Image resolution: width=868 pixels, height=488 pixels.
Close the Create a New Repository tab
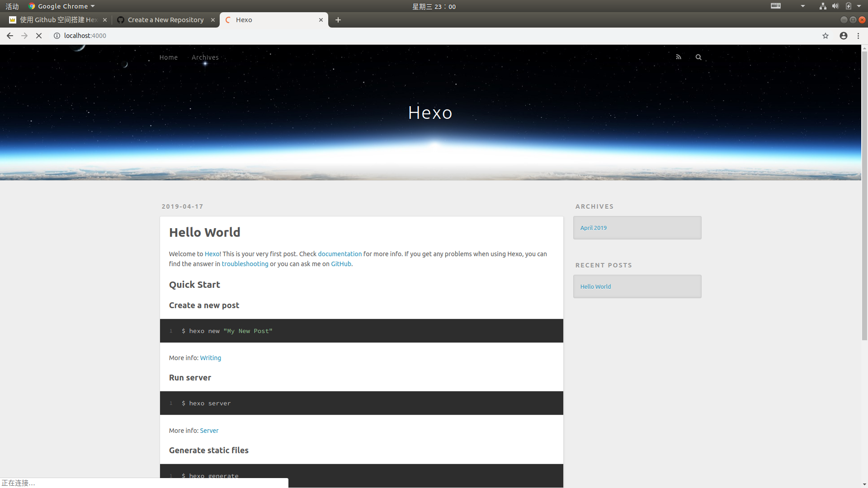(x=213, y=20)
